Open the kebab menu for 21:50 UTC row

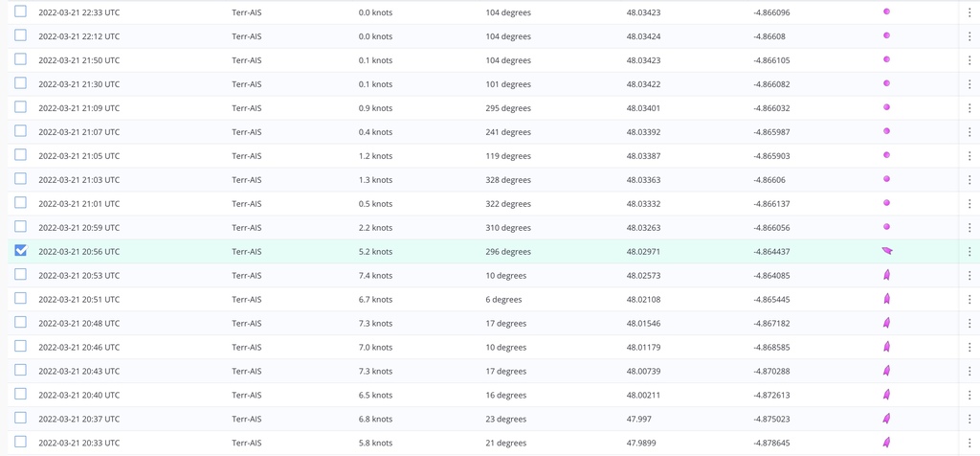click(969, 60)
